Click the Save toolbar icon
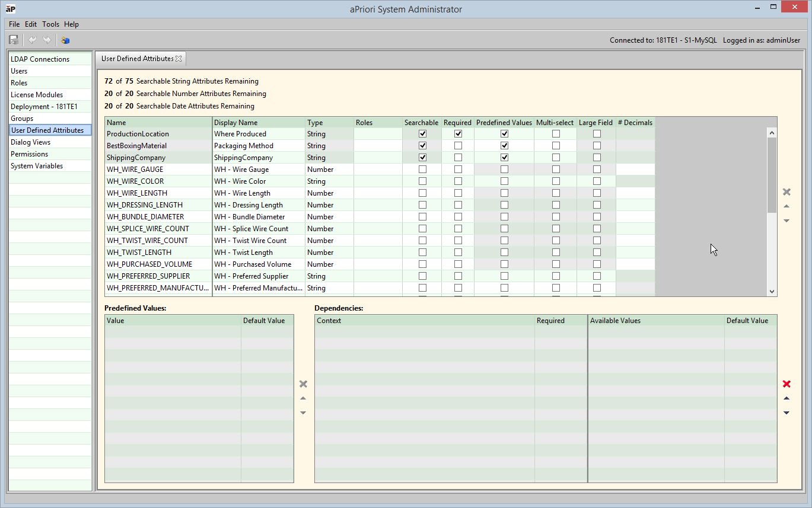This screenshot has height=508, width=812. click(x=14, y=40)
